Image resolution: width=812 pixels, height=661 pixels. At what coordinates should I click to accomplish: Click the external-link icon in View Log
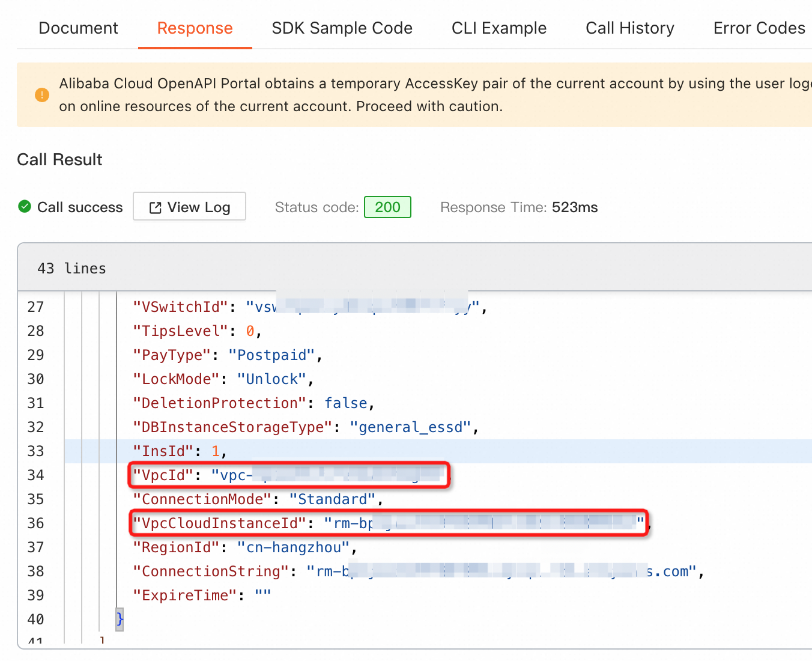[155, 207]
